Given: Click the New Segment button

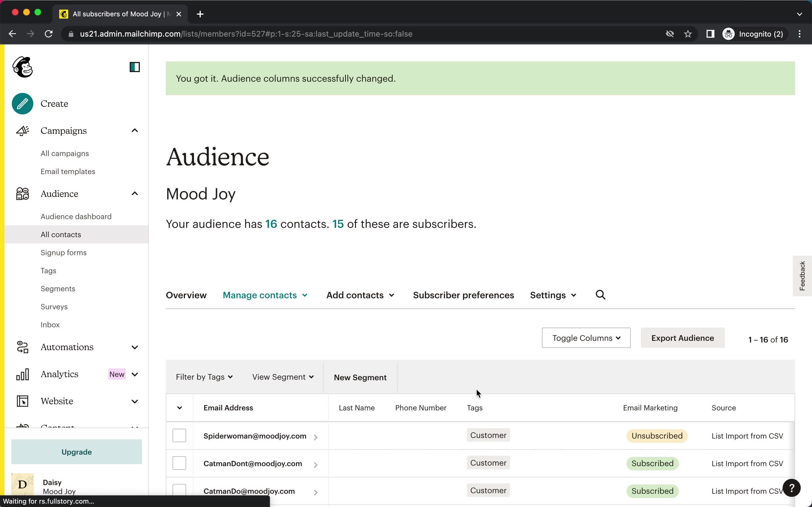Looking at the screenshot, I should 360,377.
